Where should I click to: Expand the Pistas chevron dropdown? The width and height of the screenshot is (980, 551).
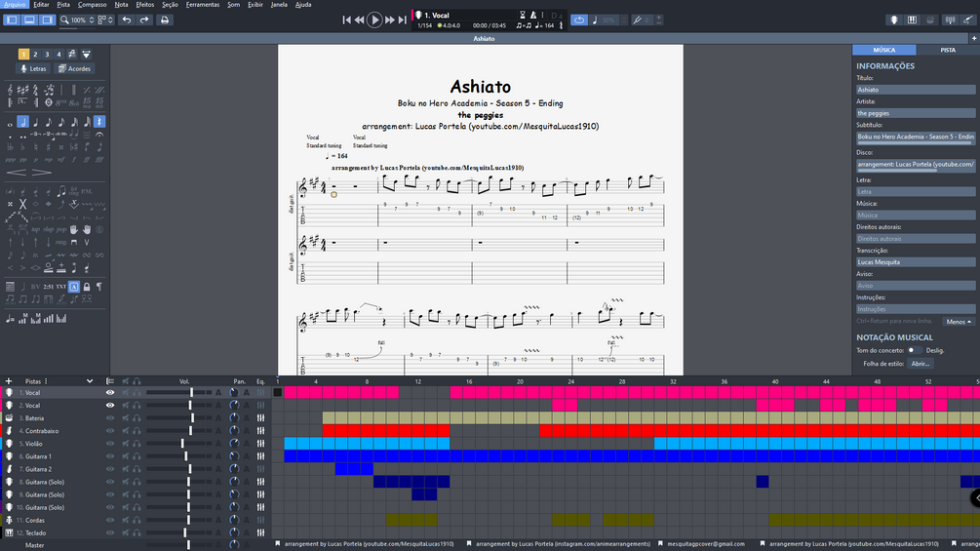click(x=90, y=381)
